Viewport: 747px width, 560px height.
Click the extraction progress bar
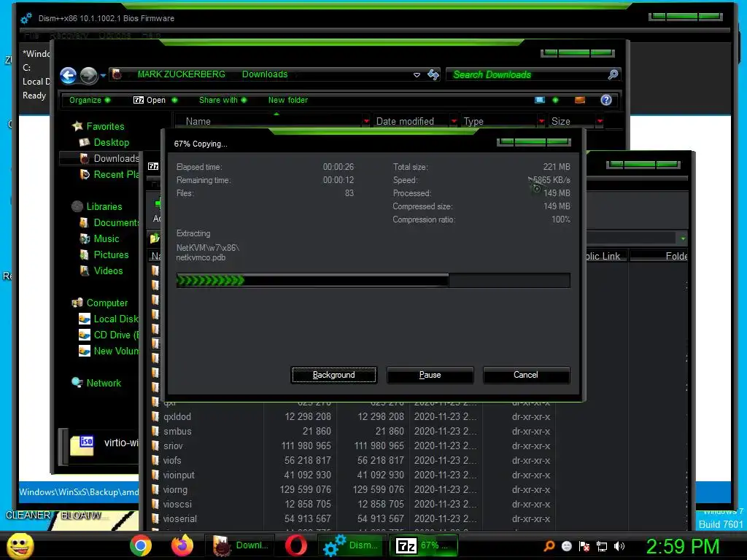click(373, 281)
